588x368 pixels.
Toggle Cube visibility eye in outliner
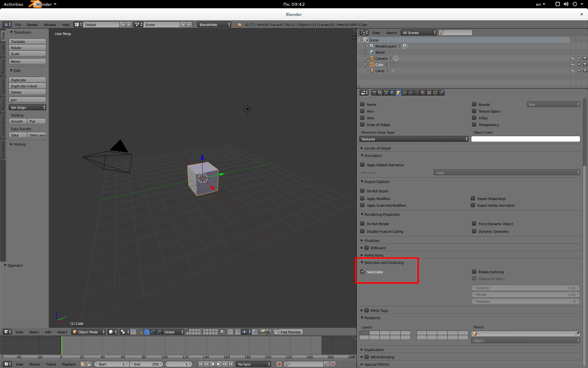pyautogui.click(x=573, y=64)
